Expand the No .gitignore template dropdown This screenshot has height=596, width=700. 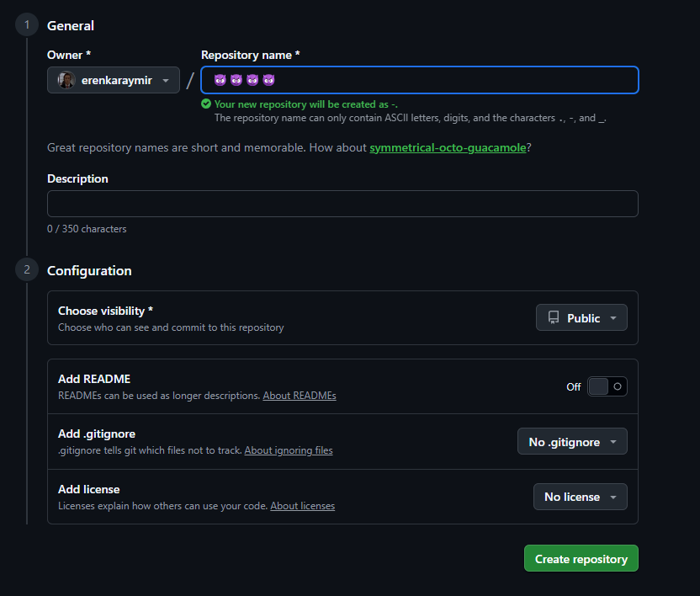click(572, 441)
